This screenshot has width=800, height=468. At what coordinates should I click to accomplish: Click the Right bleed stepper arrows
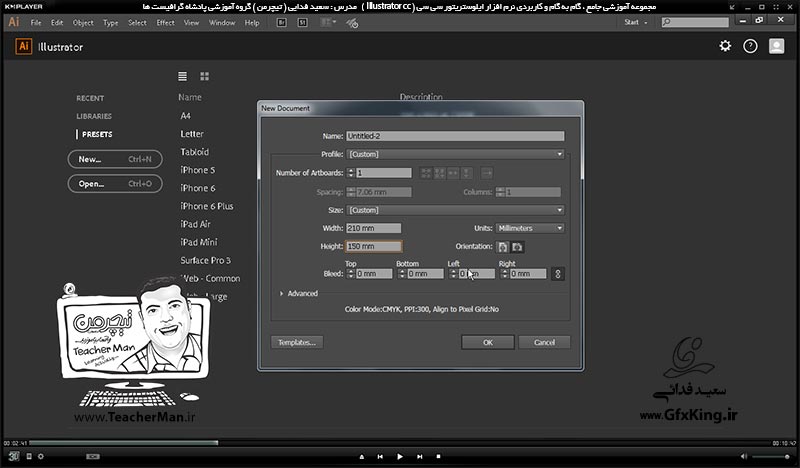505,274
